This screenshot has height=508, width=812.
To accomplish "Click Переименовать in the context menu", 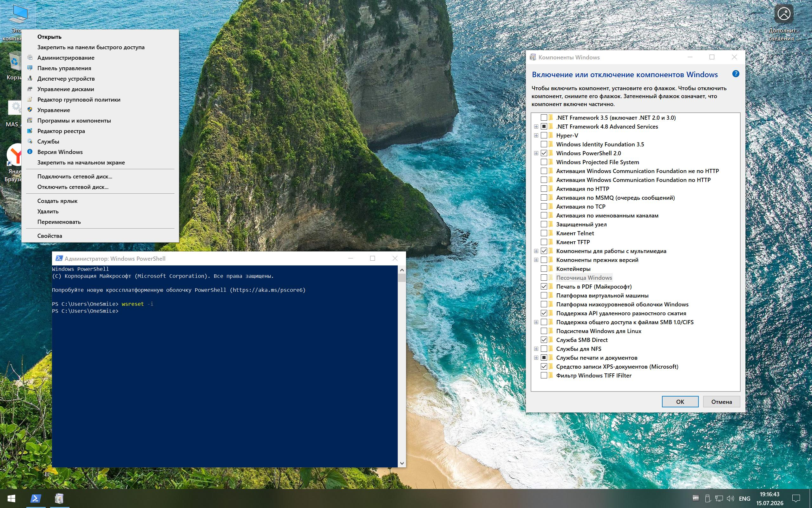I will pyautogui.click(x=100, y=222).
